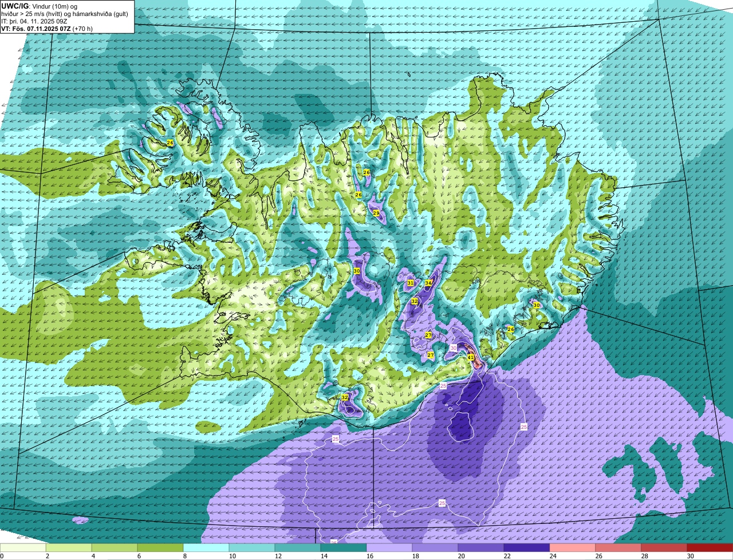
Task: Click gust label 26 in the Westfjords
Action: pos(170,142)
